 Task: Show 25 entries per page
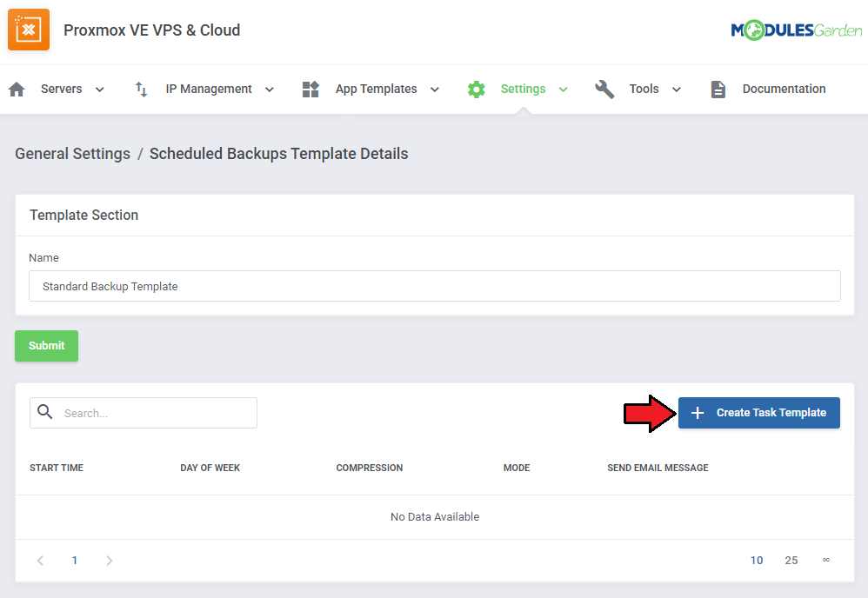tap(791, 561)
